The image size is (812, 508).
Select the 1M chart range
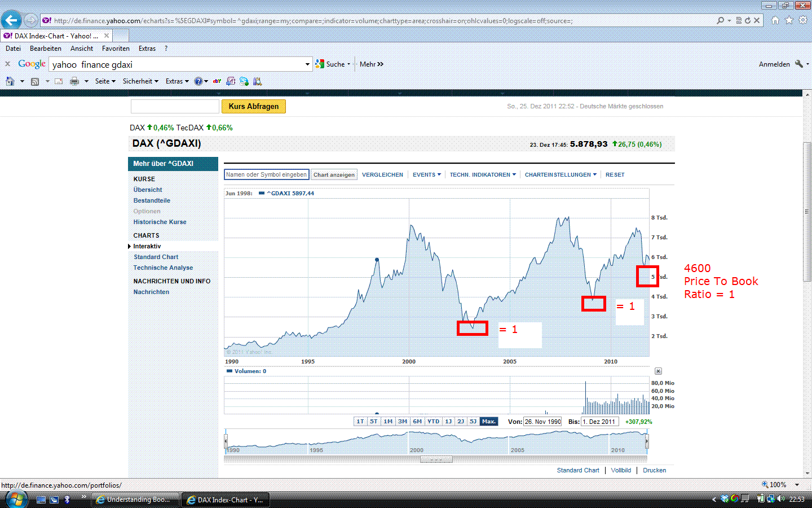388,422
